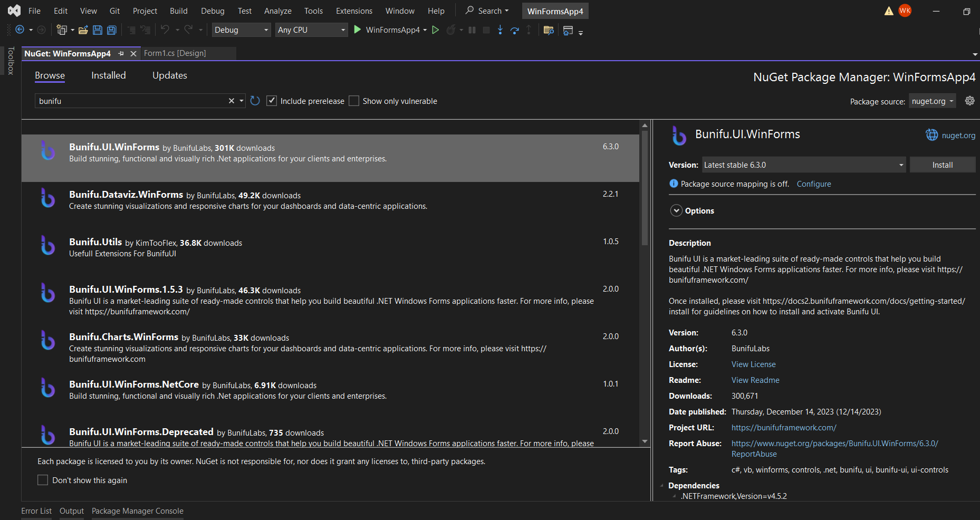Open the Toolbox side panel
Screen dimensions: 980x520
11,61
